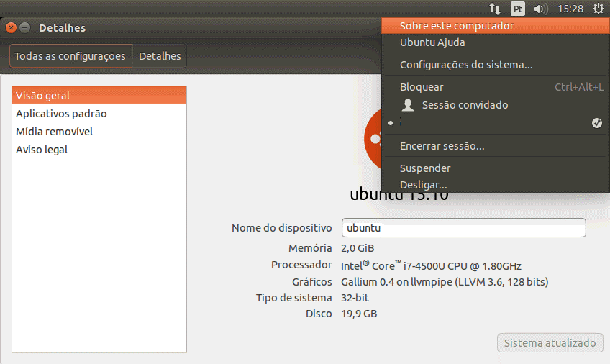The height and width of the screenshot is (364, 610).
Task: Minimize the Detalhes window
Action: 25,28
